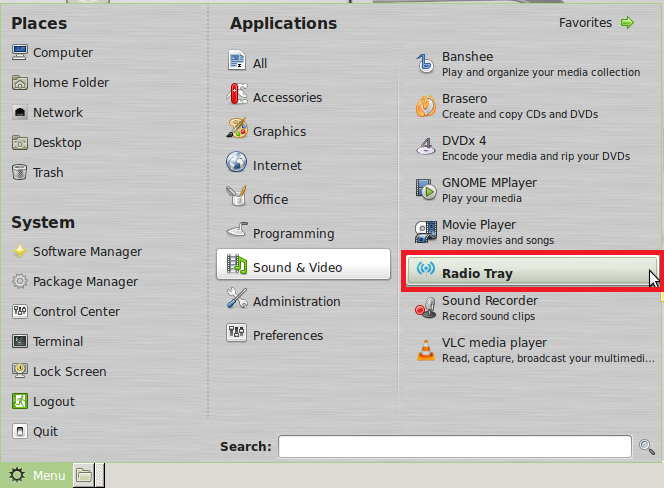Image resolution: width=664 pixels, height=488 pixels.
Task: Launch Movie Player icon
Action: point(426,232)
